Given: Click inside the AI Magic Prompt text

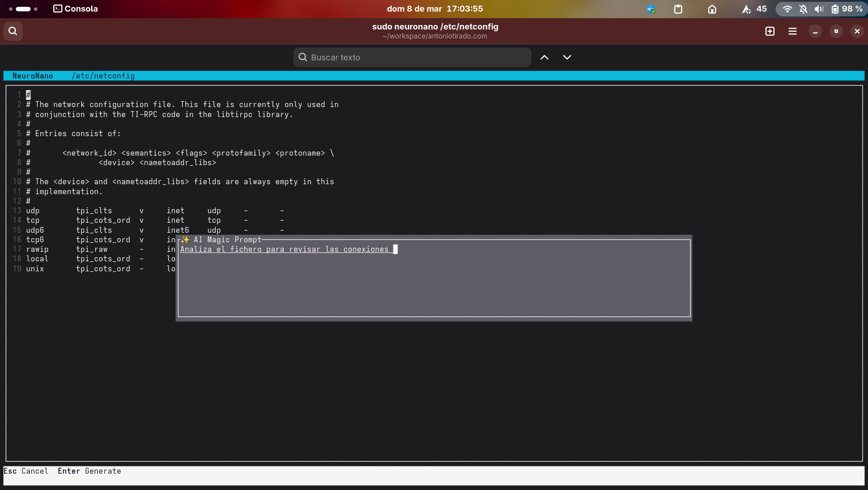Looking at the screenshot, I should point(284,250).
